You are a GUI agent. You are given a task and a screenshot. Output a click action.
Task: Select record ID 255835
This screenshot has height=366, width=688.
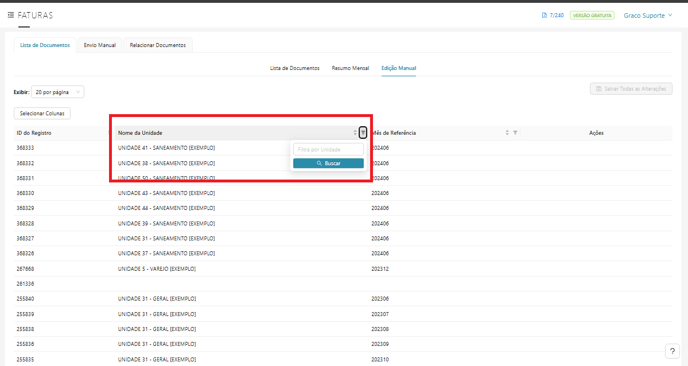(x=25, y=359)
